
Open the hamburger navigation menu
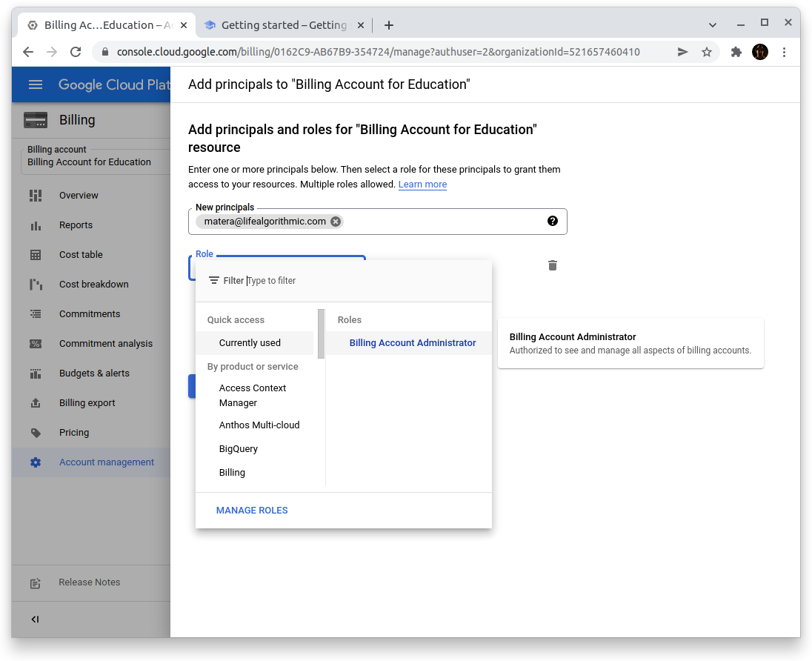click(x=35, y=84)
